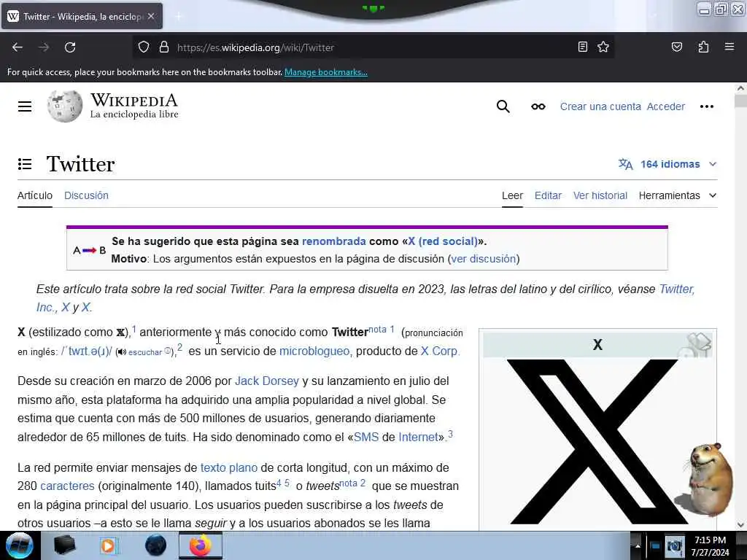Open Wikipedia main sidebar menu icon
Image resolution: width=747 pixels, height=560 pixels.
pyautogui.click(x=25, y=106)
